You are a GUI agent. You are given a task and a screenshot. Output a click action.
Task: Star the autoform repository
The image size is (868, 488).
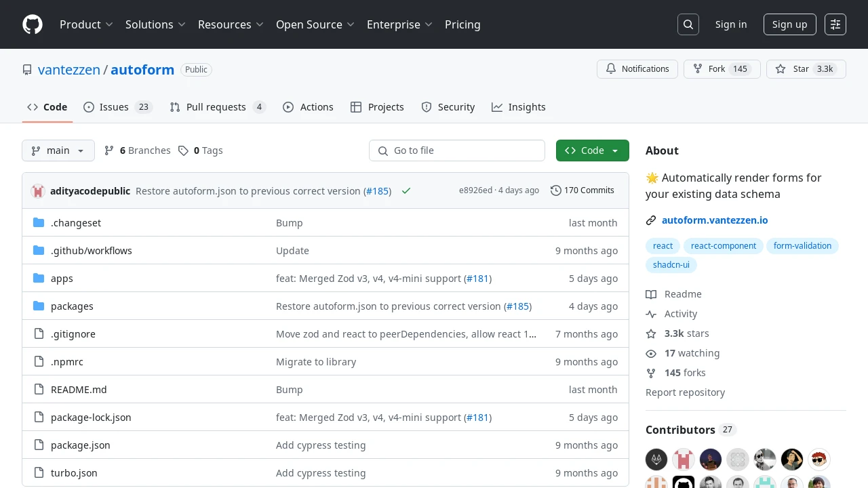coord(806,69)
